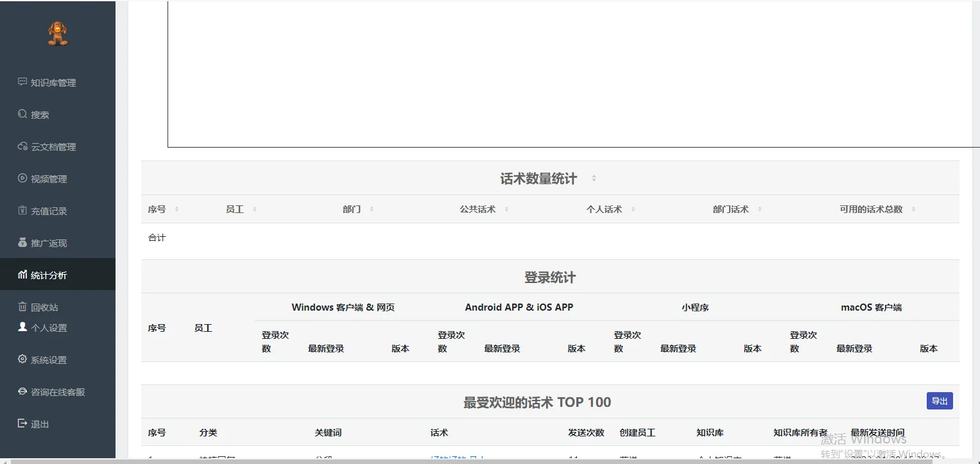Click the 充值记录 clipboard icon
The height and width of the screenshot is (464, 980).
(x=22, y=211)
